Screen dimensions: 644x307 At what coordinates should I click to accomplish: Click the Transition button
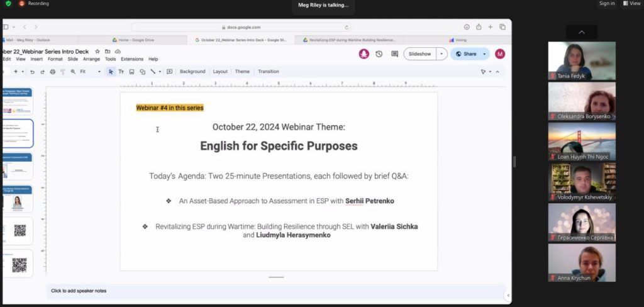[269, 72]
